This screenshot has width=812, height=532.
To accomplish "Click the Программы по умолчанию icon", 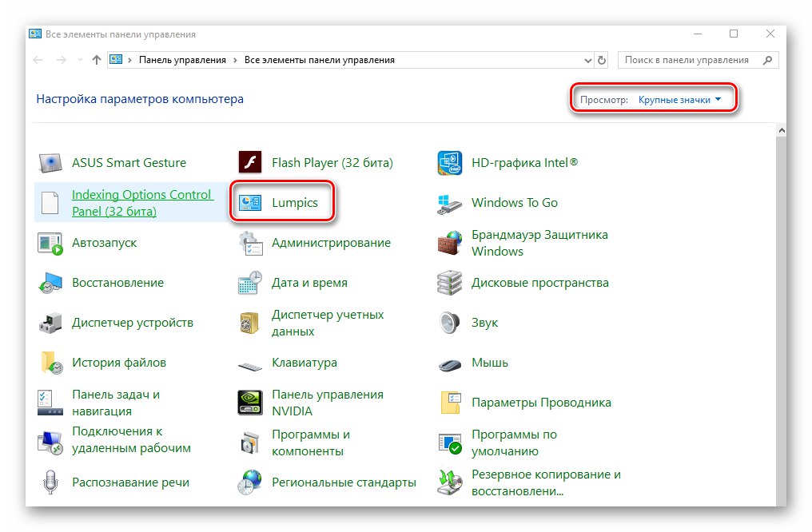I will pyautogui.click(x=449, y=443).
